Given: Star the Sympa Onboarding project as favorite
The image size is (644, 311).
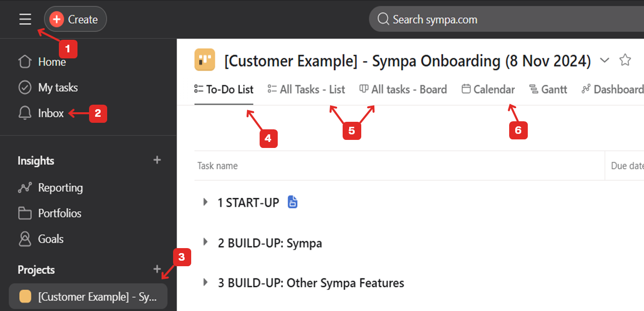Looking at the screenshot, I should pyautogui.click(x=625, y=59).
